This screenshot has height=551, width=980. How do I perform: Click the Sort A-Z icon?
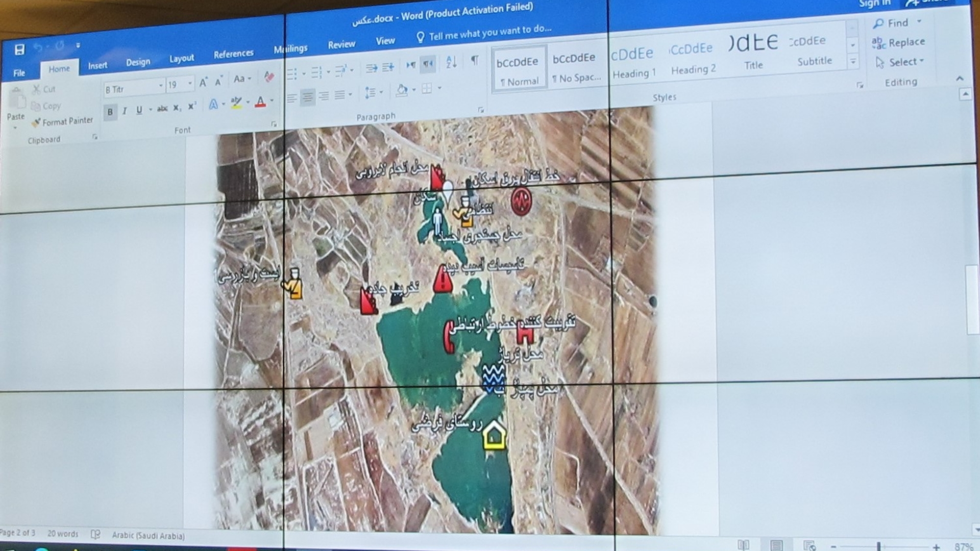point(451,63)
